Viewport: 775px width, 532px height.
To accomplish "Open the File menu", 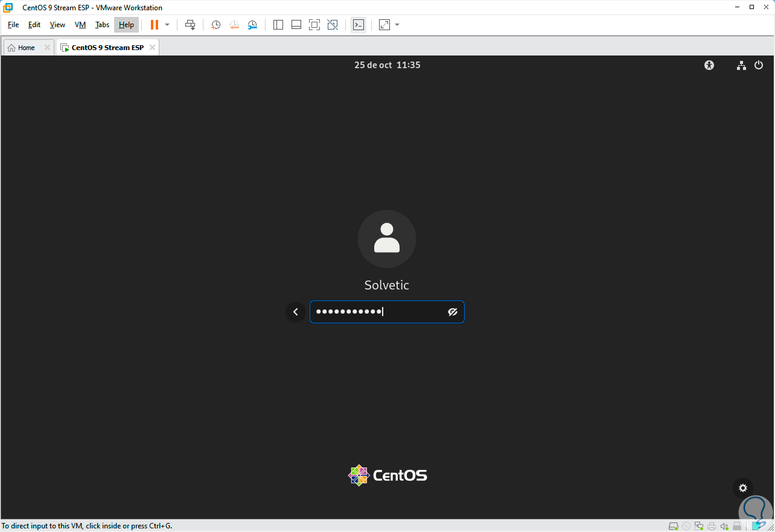I will pos(13,25).
